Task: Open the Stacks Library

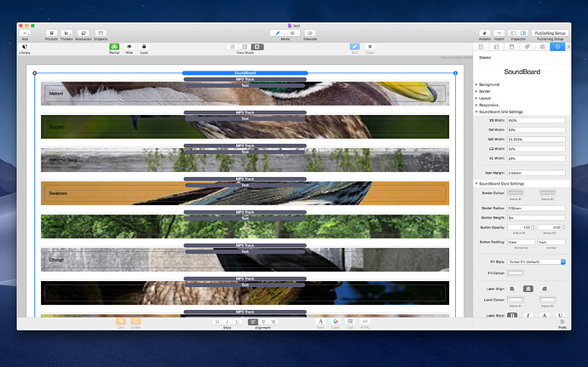Action: 25,47
